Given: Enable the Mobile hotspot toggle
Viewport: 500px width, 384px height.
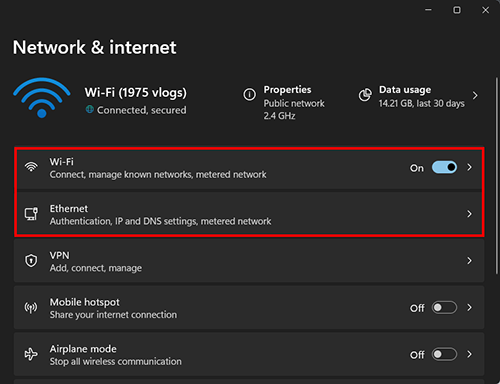Looking at the screenshot, I should coord(444,307).
